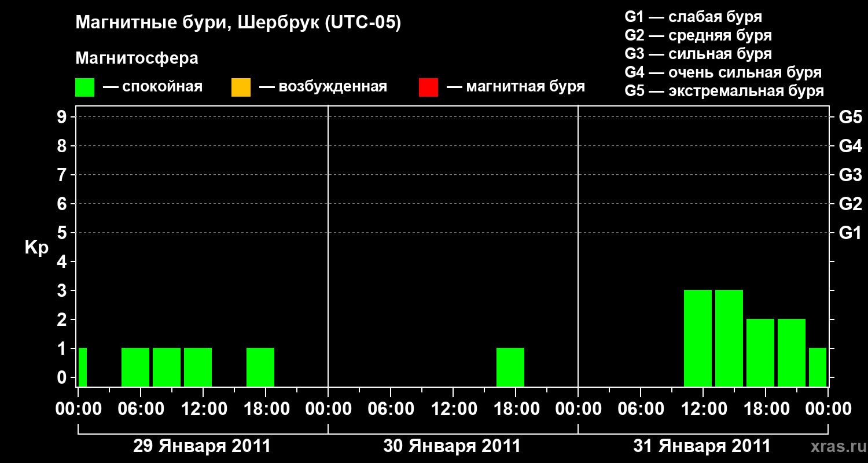This screenshot has width=868, height=463.
Task: Click the 06:00 tick label for 30 Января
Action: pos(391,409)
